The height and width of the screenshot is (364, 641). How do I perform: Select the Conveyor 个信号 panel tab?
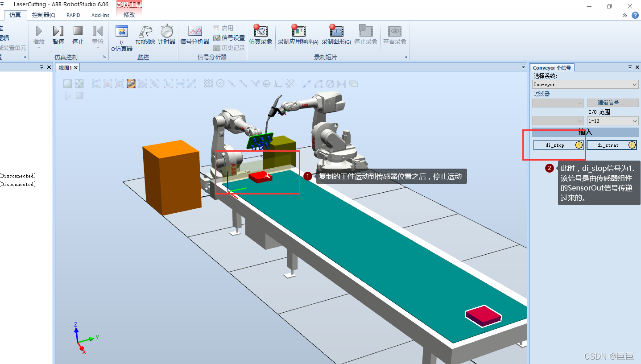pos(552,68)
